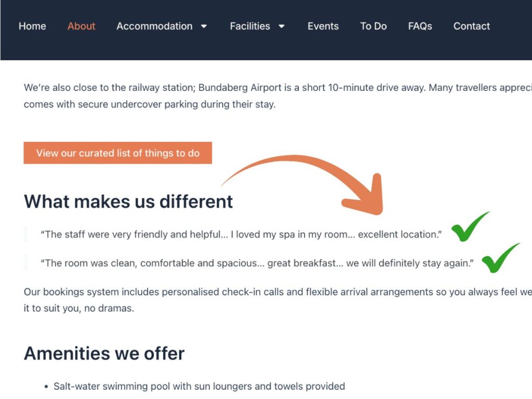Go to the Contact page
This screenshot has height=399, width=532.
[471, 26]
